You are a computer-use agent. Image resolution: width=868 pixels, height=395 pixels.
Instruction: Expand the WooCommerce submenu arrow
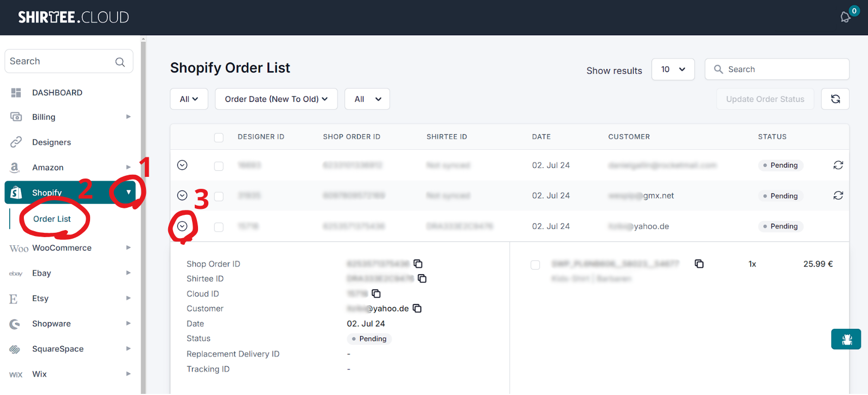129,247
